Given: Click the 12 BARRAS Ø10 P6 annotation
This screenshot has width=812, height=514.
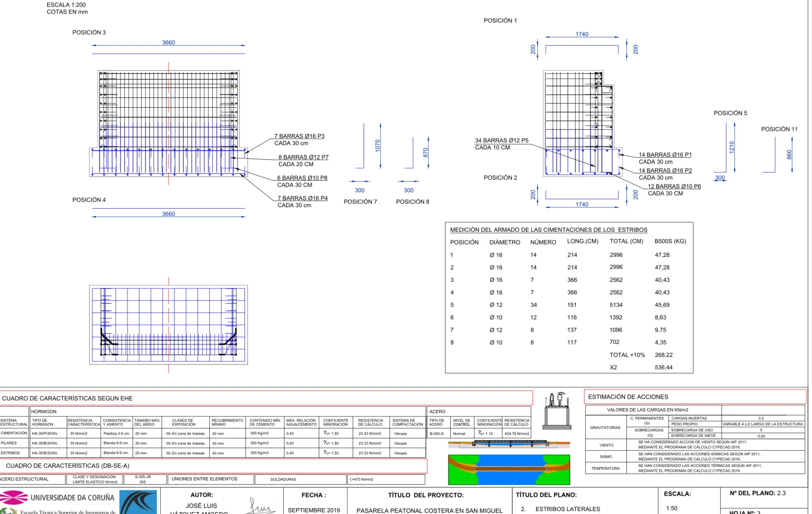Looking at the screenshot, I should 674,186.
